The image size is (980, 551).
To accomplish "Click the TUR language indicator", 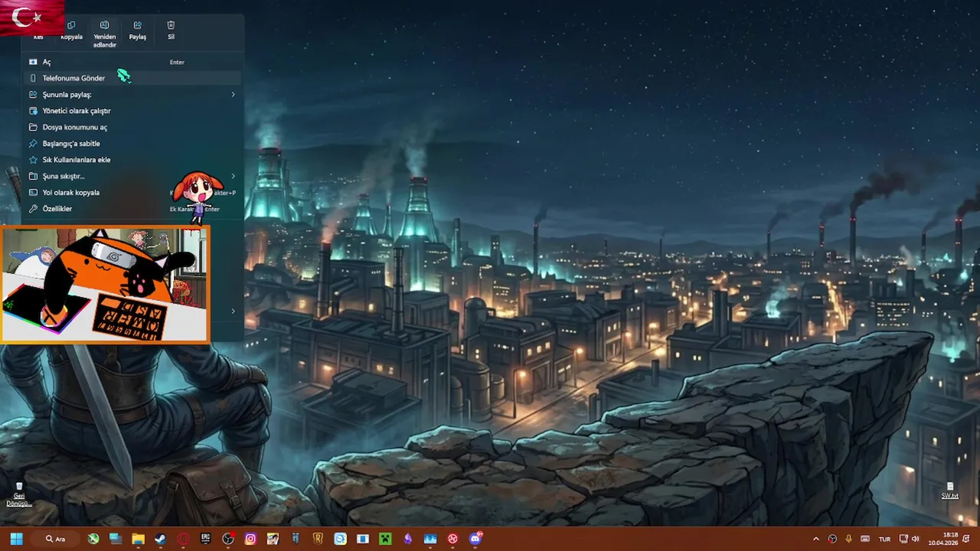I will click(884, 539).
